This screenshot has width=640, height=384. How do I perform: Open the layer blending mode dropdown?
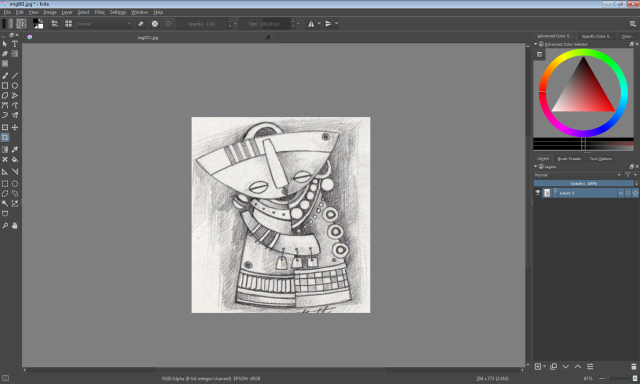point(578,175)
